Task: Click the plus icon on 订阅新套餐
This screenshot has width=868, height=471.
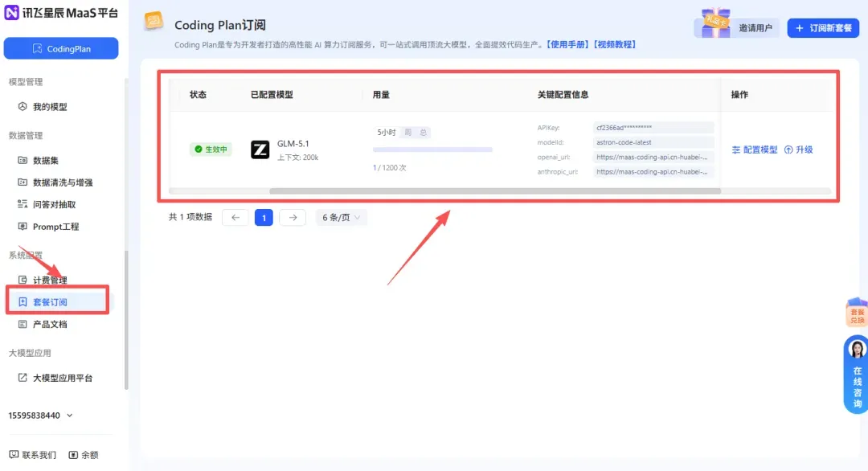Action: click(800, 28)
